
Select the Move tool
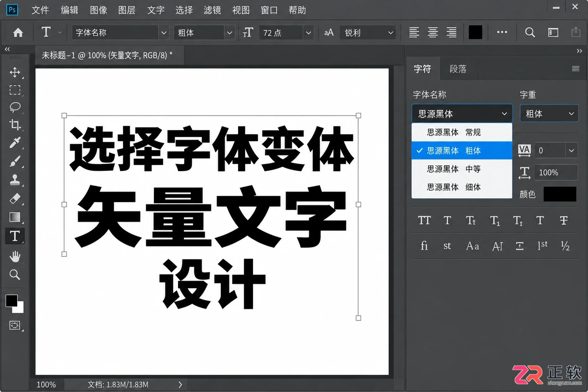(x=15, y=72)
